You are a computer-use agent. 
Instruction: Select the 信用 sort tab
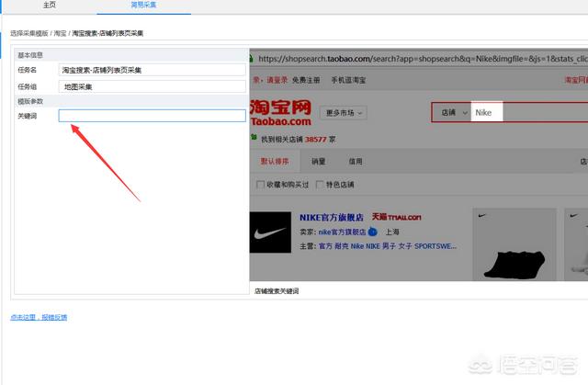coord(356,161)
